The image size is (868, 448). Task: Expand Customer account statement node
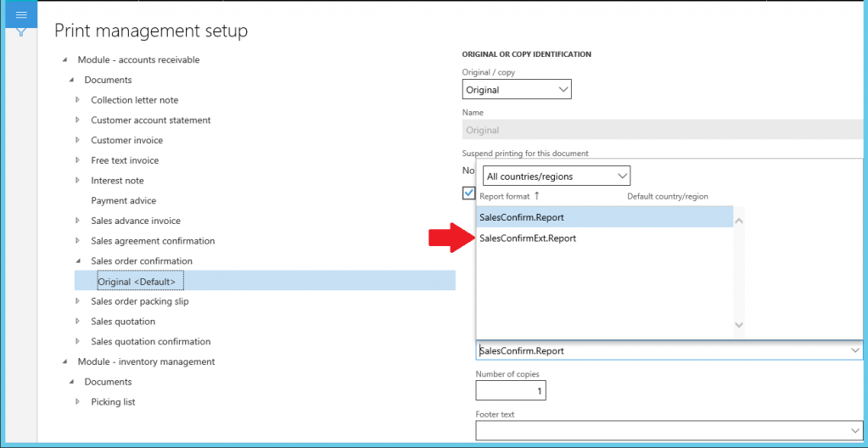coord(78,120)
